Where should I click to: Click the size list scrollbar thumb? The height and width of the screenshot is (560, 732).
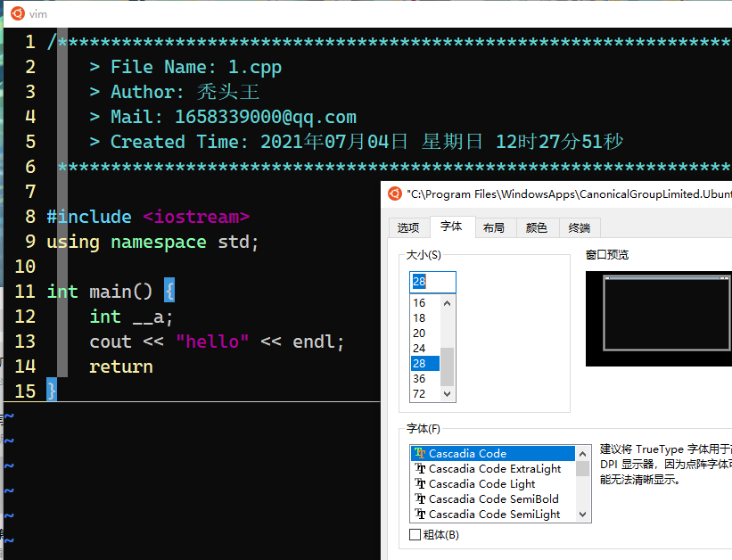tap(448, 366)
